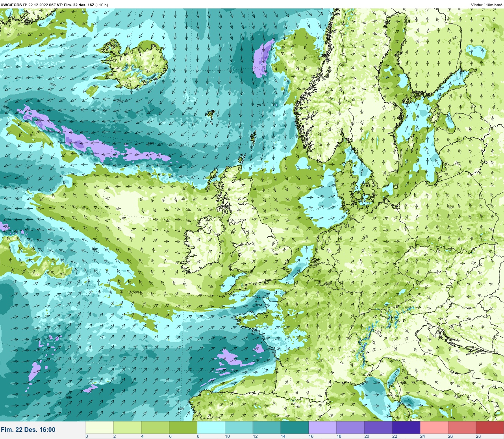Click the pale yellow 0–2 legend swatch
504x439 pixels.
coord(99,428)
